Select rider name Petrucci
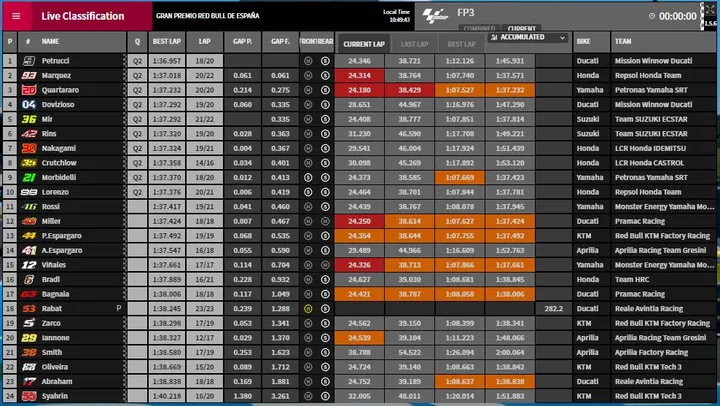The height and width of the screenshot is (406, 720). (x=56, y=61)
